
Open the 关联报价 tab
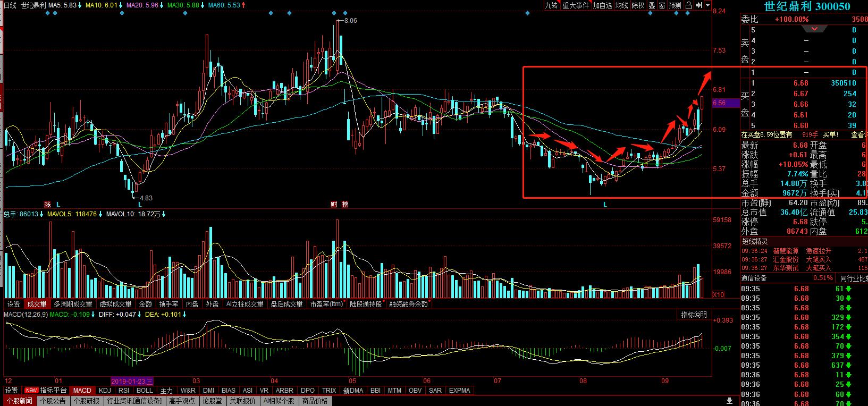click(242, 401)
